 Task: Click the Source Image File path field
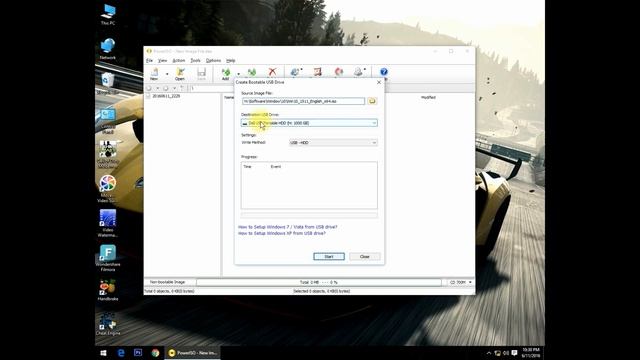[303, 101]
